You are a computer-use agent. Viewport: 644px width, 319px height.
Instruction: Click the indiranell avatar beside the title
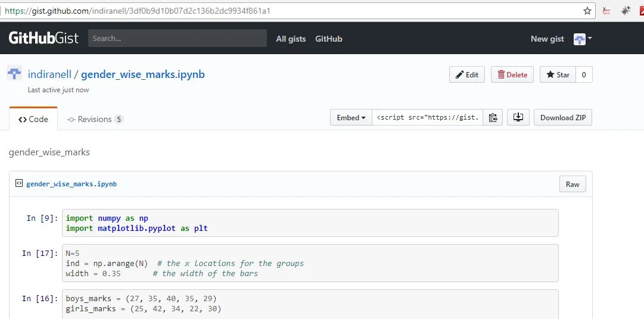14,74
